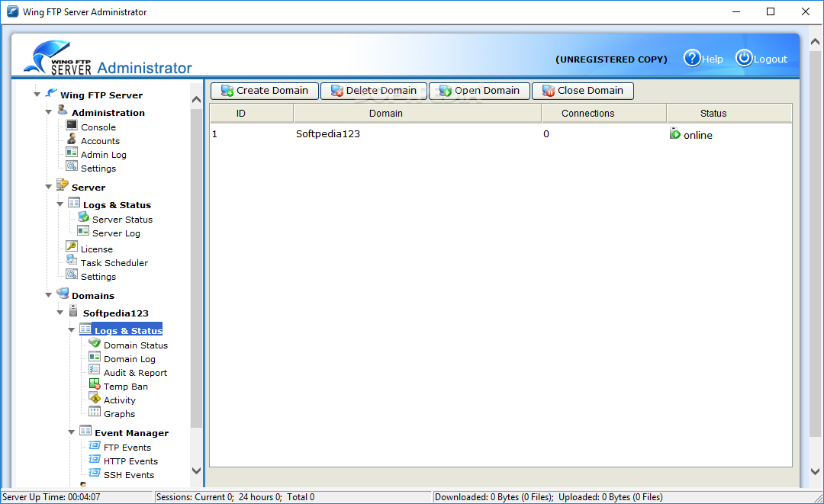Open the Console tree item
Viewport: 824px width, 504px height.
point(98,127)
